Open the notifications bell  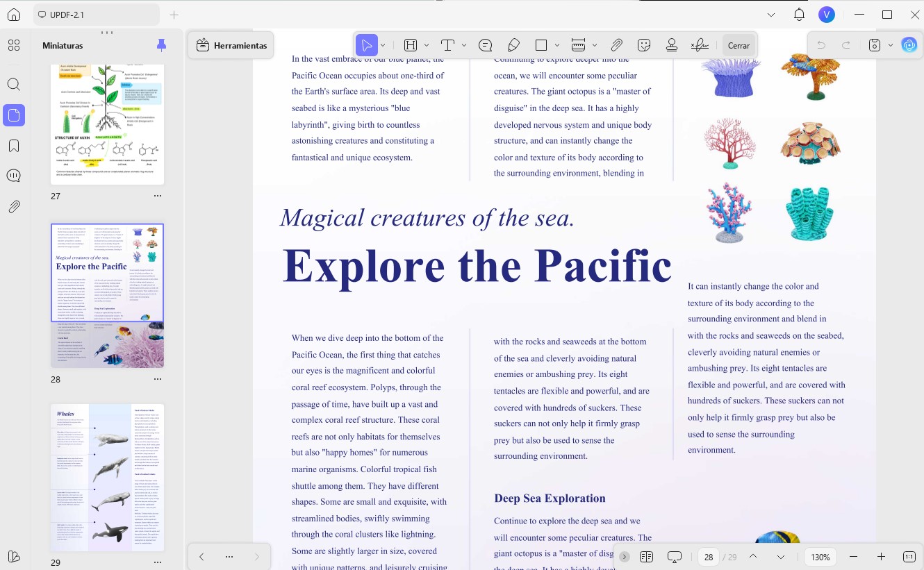pyautogui.click(x=799, y=15)
